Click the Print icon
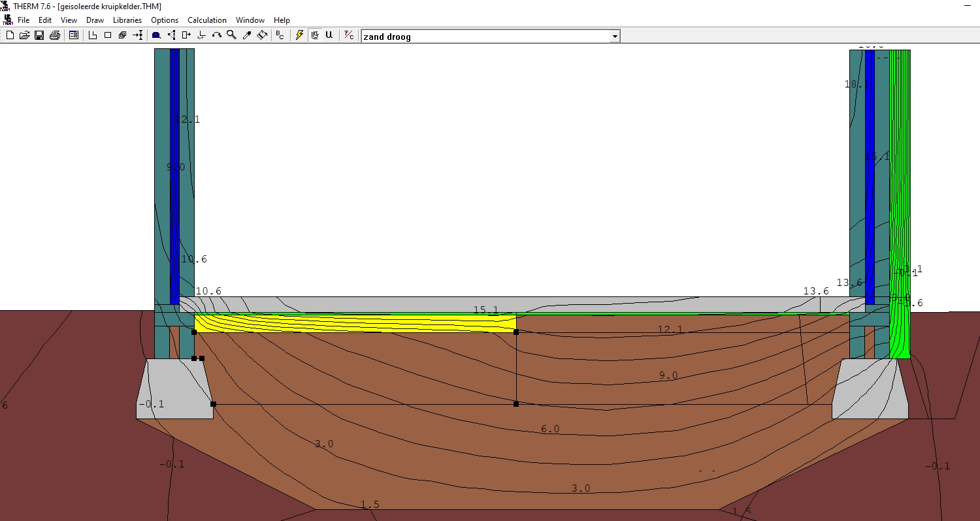 coord(55,35)
